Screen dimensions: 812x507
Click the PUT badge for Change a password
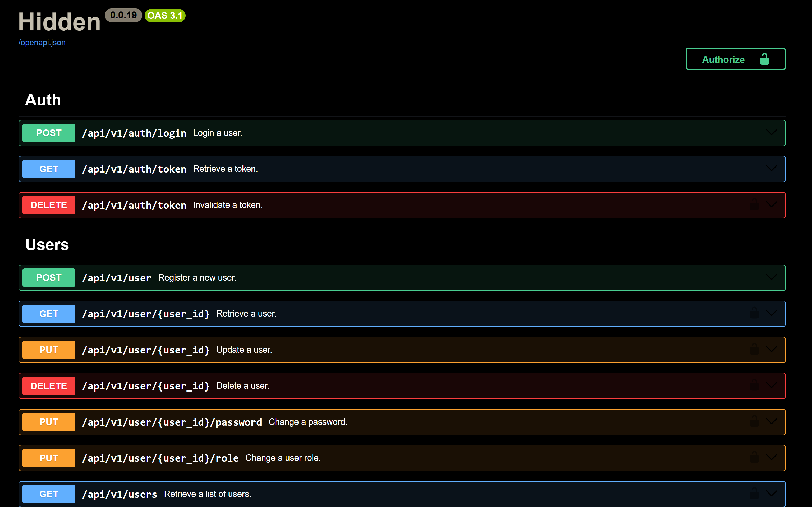(49, 422)
